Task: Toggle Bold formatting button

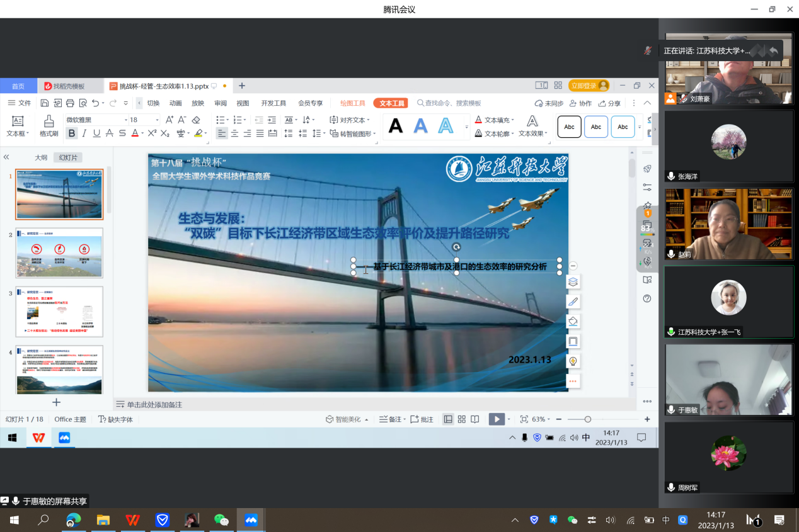Action: coord(72,133)
